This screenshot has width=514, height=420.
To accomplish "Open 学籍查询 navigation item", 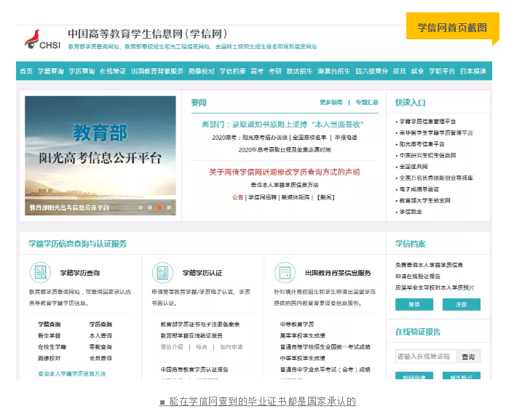I will [x=51, y=71].
